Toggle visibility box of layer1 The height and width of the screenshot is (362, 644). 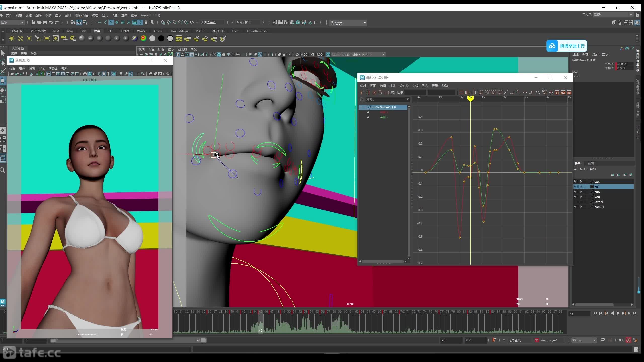575,202
